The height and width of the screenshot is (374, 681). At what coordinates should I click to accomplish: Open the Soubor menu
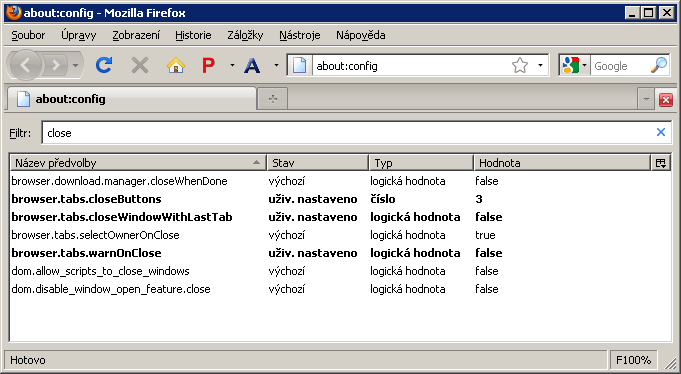28,35
